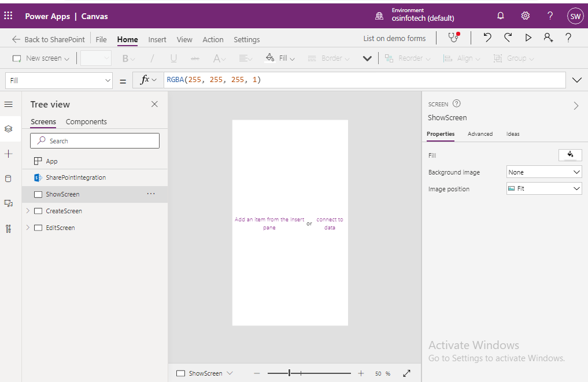Open the settings gear in header

[x=526, y=16]
